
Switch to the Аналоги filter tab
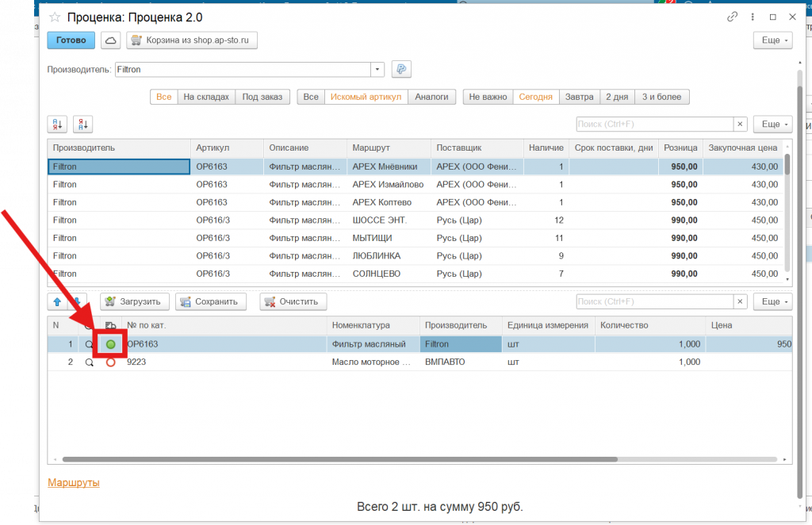[432, 97]
